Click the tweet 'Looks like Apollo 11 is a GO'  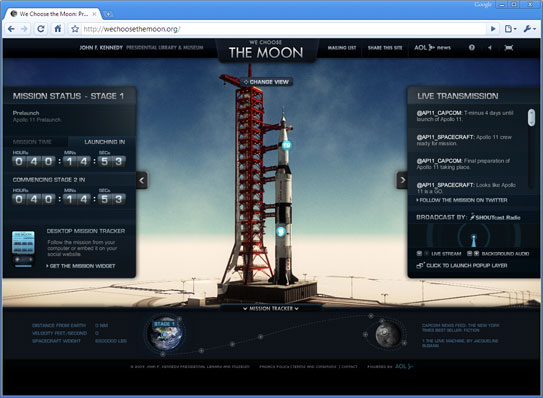click(466, 188)
